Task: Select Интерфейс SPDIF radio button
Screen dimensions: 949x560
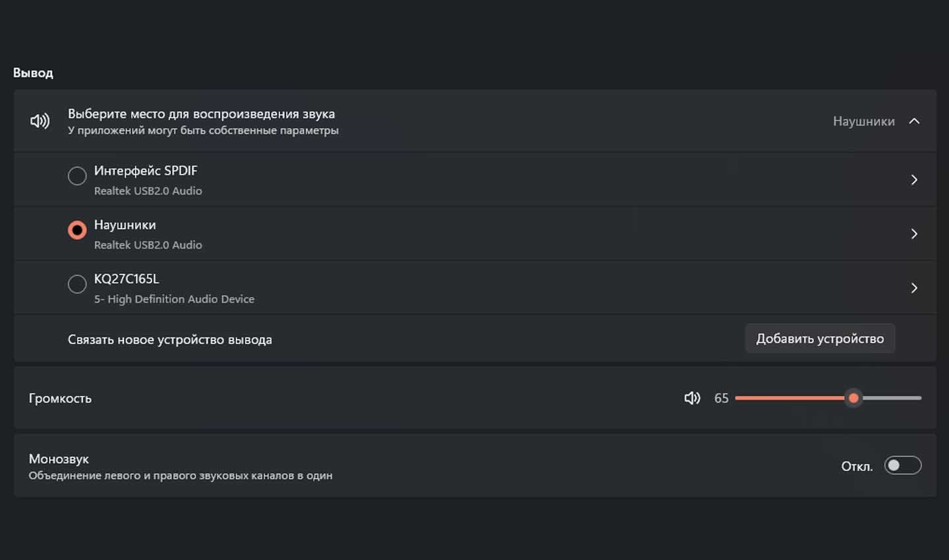Action: point(77,176)
